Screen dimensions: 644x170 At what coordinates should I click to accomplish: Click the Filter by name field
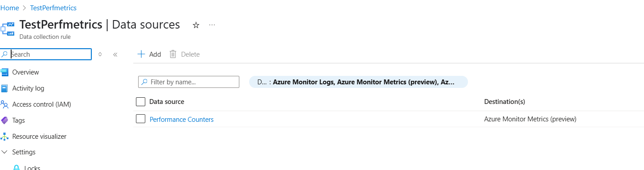[x=189, y=82]
